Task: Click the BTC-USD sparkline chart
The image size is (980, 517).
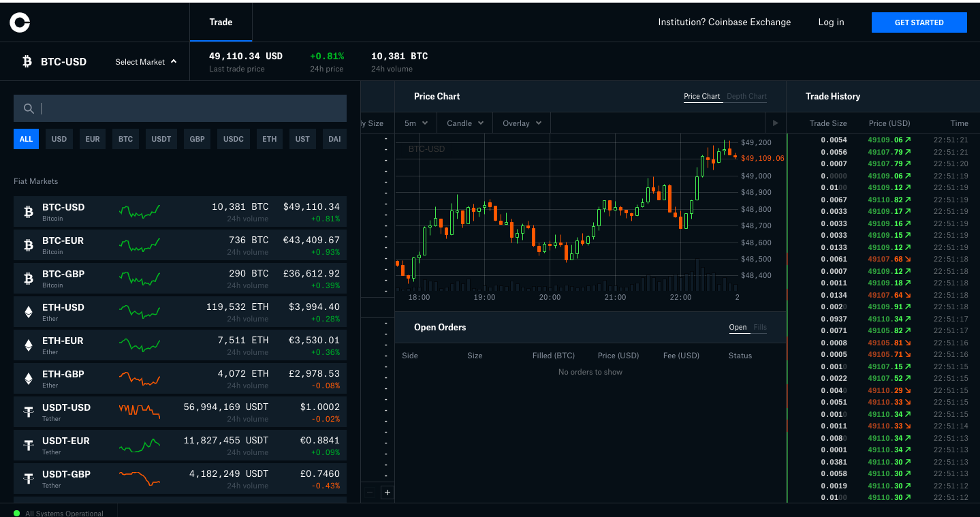Action: 140,212
